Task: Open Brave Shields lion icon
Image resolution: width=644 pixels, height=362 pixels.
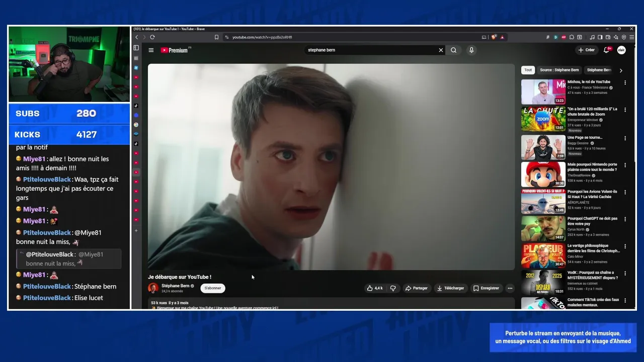Action: [x=494, y=37]
